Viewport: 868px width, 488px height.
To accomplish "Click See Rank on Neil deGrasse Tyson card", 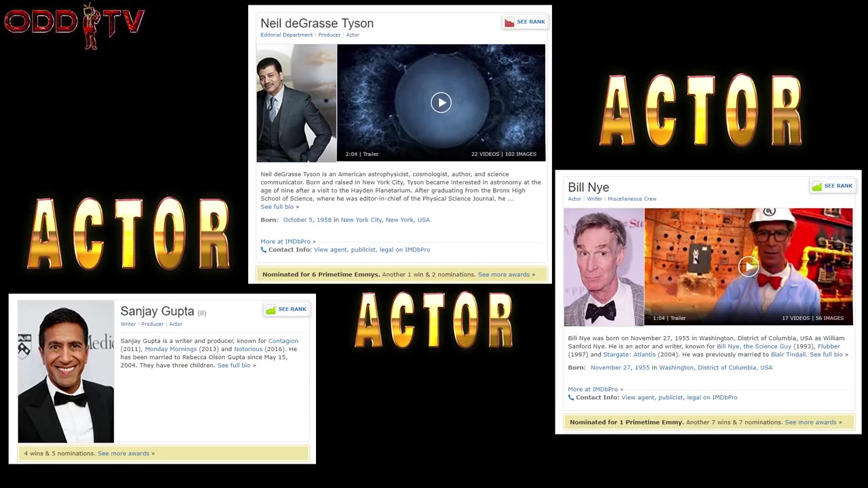I will tap(524, 22).
